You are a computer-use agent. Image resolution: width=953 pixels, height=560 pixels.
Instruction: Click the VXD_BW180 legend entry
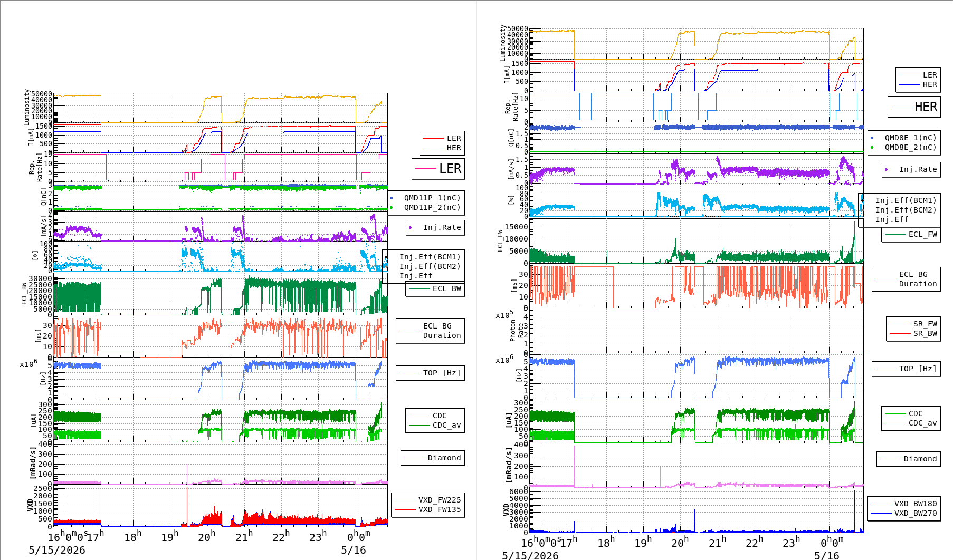(x=916, y=504)
